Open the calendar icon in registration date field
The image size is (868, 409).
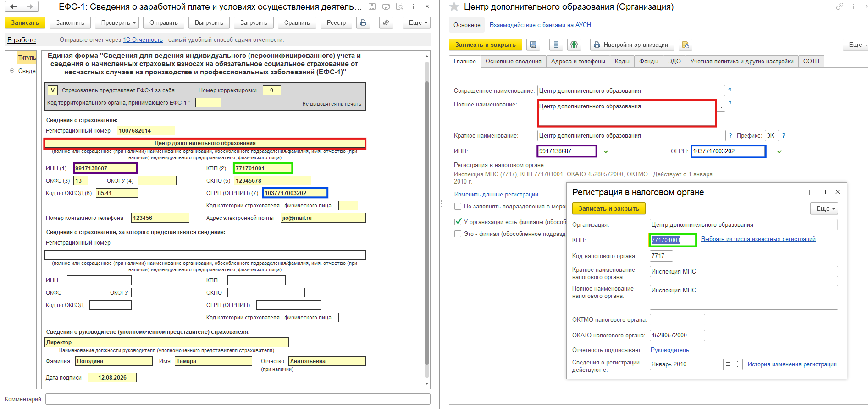click(728, 364)
